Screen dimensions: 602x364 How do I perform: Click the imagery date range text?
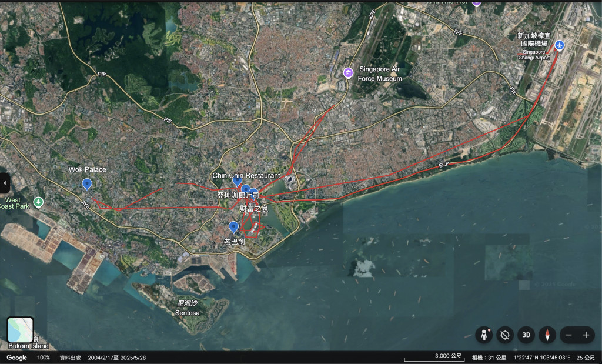(116, 358)
